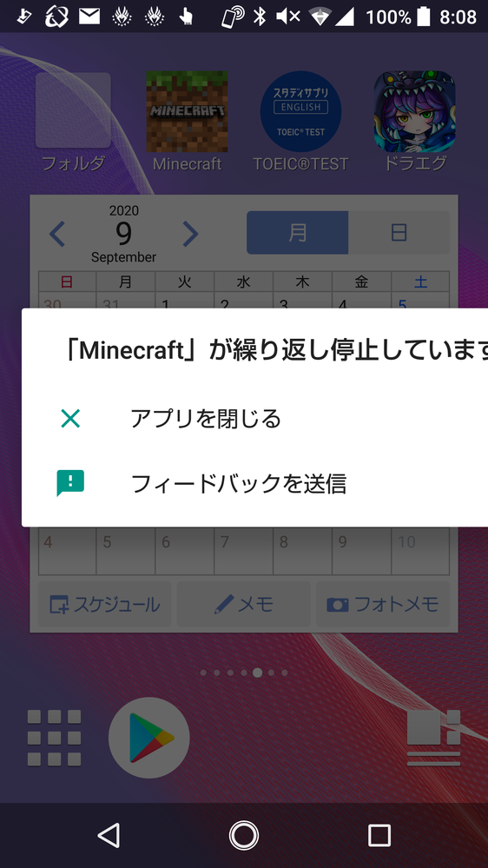488x868 pixels.
Task: Tap the Wi-Fi signal status icon
Action: click(320, 17)
